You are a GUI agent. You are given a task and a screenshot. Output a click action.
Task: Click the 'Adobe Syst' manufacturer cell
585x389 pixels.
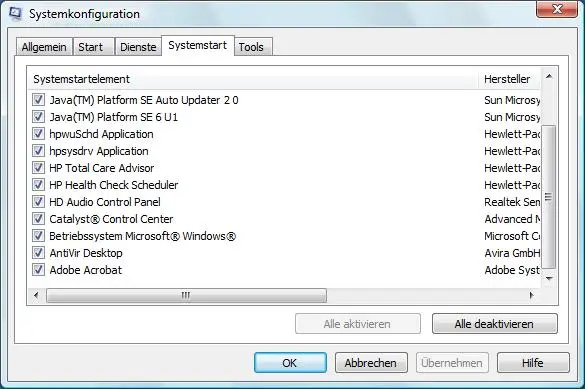pyautogui.click(x=512, y=270)
